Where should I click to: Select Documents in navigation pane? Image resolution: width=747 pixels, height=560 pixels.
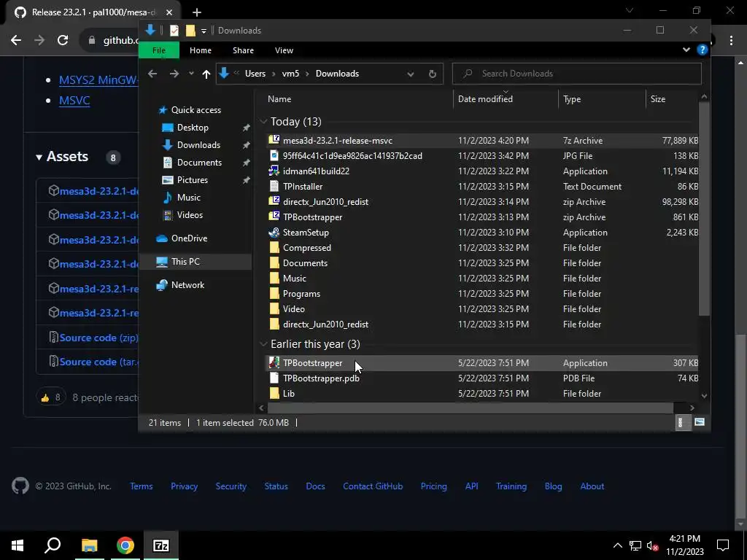[199, 163]
